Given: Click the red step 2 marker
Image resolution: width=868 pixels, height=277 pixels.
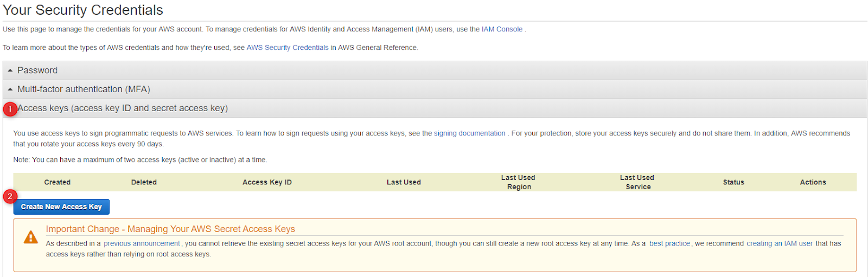Looking at the screenshot, I should point(10,196).
